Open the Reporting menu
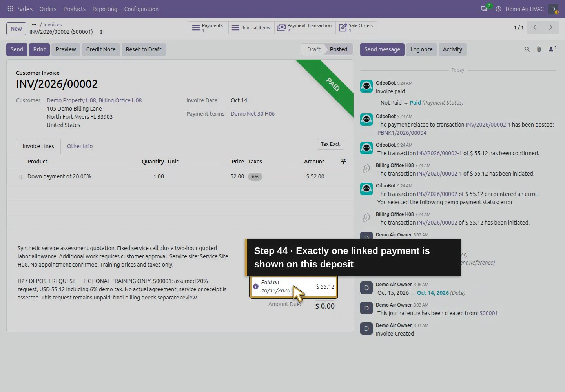The height and width of the screenshot is (392, 565). tap(105, 9)
